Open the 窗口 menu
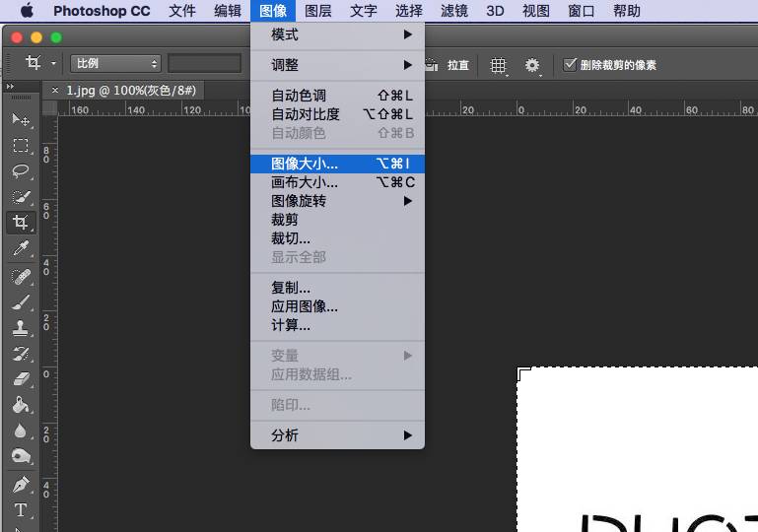This screenshot has width=758, height=532. pos(582,11)
